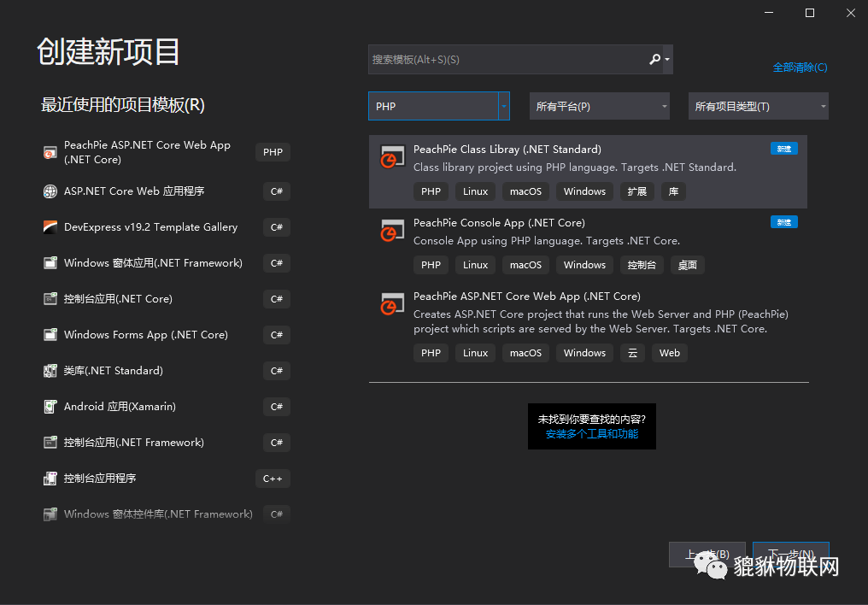Viewport: 868px width, 605px height.
Task: Click the 全部清除(C) link
Action: coord(800,68)
